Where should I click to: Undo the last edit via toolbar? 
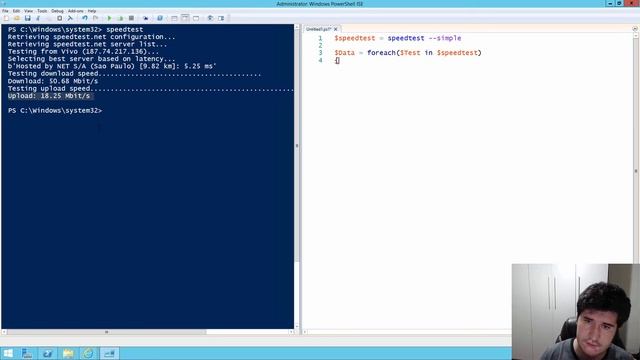[85, 18]
